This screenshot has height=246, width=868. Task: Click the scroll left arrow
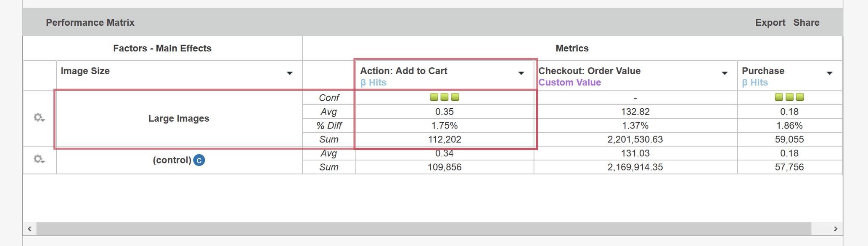coord(29,229)
